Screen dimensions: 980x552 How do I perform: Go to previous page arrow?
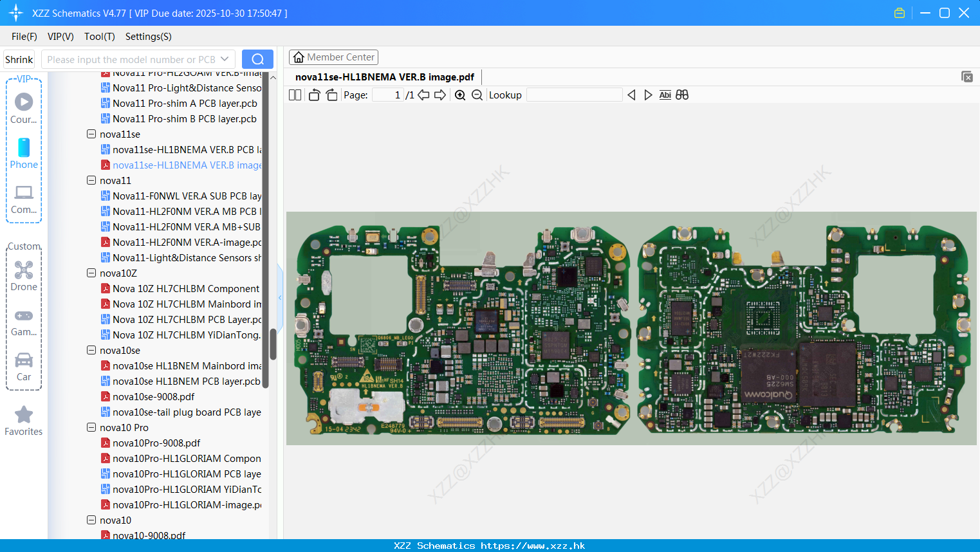point(423,95)
